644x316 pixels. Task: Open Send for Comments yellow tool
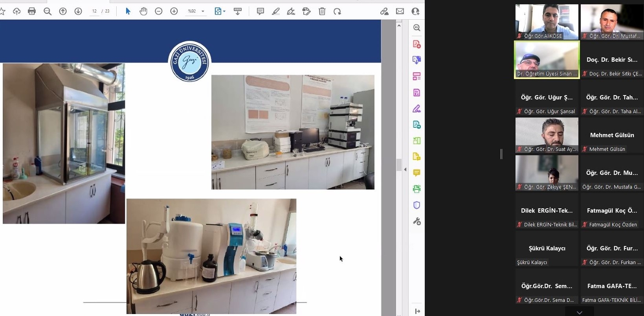point(416,157)
